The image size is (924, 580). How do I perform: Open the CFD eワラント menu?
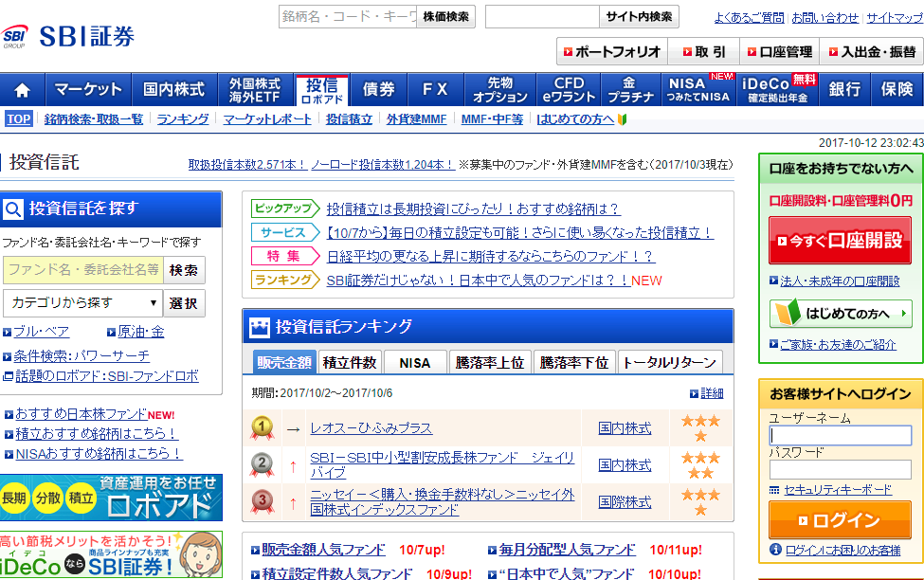coord(569,90)
